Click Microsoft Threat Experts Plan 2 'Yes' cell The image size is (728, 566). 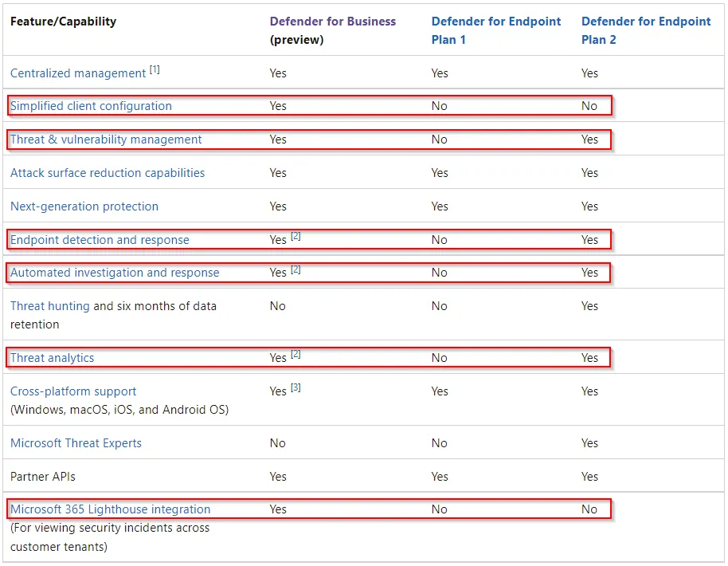pyautogui.click(x=589, y=443)
